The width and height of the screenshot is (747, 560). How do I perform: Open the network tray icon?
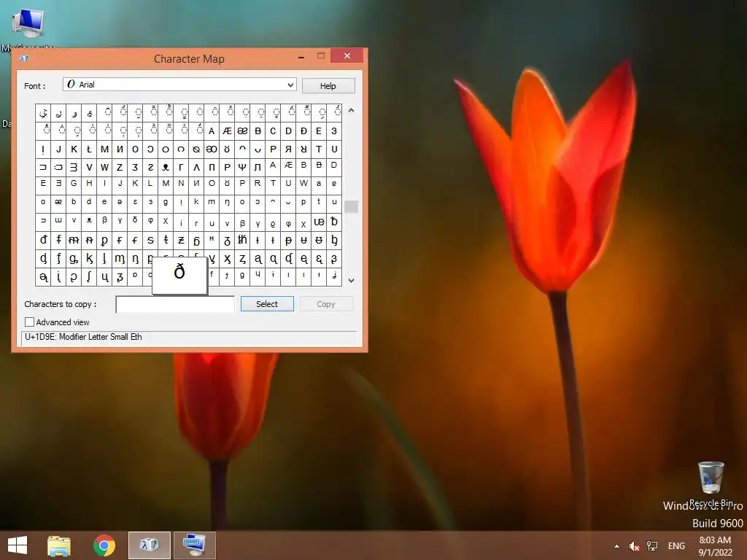(652, 546)
